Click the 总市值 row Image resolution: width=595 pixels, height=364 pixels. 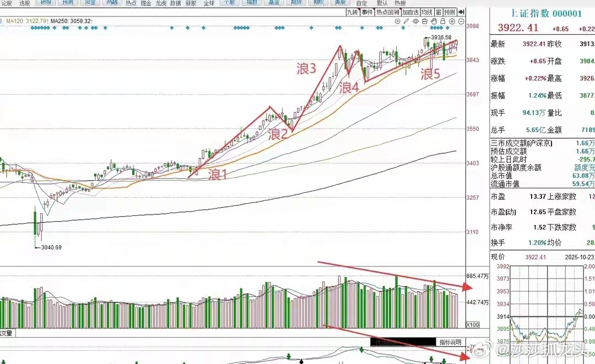tap(542, 176)
